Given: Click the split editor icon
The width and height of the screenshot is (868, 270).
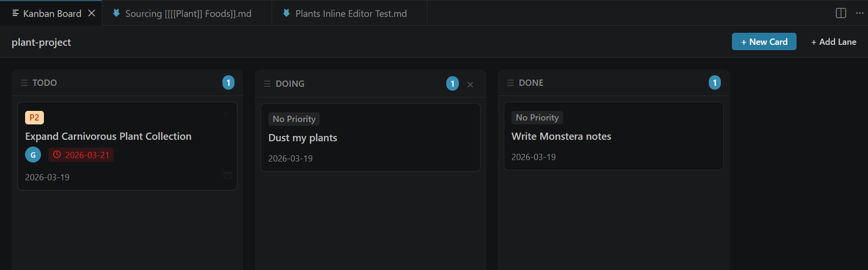Looking at the screenshot, I should [840, 13].
